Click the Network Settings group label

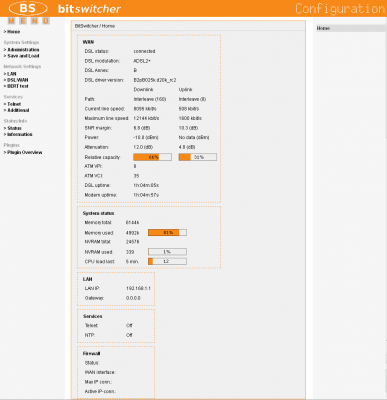22,66
